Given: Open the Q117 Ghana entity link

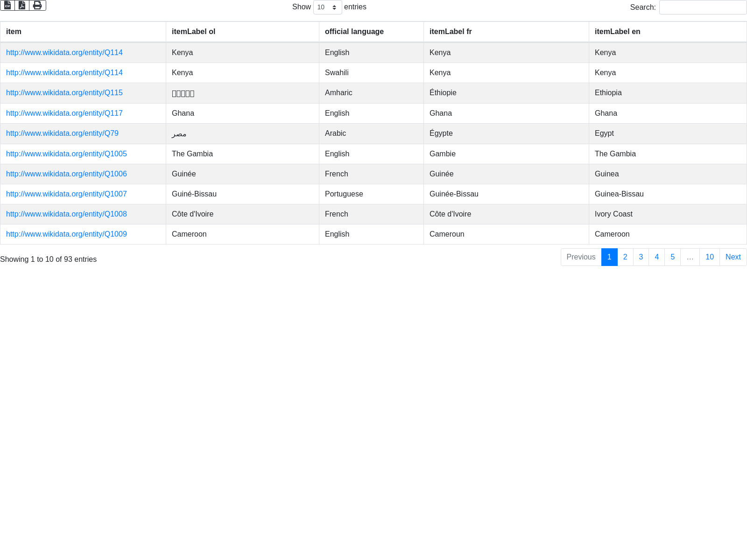Looking at the screenshot, I should pos(64,113).
